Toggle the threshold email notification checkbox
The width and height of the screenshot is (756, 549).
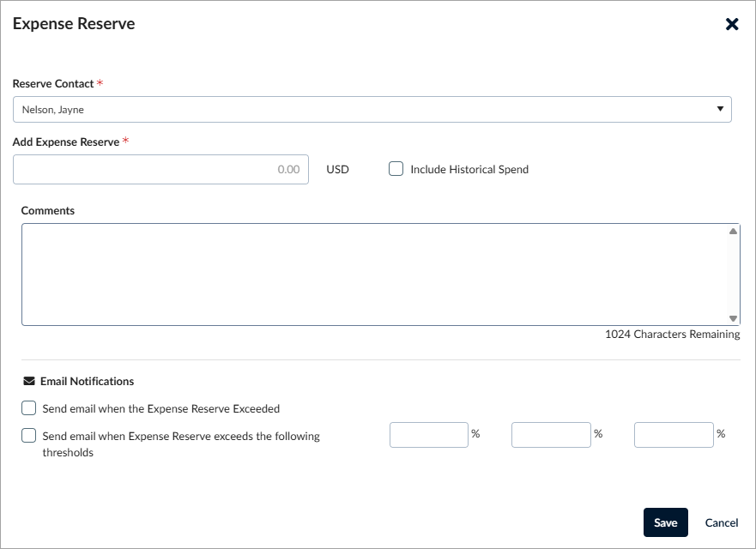(x=29, y=435)
